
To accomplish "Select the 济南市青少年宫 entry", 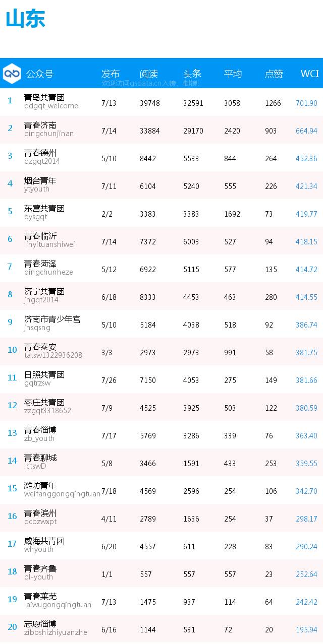I will pyautogui.click(x=52, y=323).
